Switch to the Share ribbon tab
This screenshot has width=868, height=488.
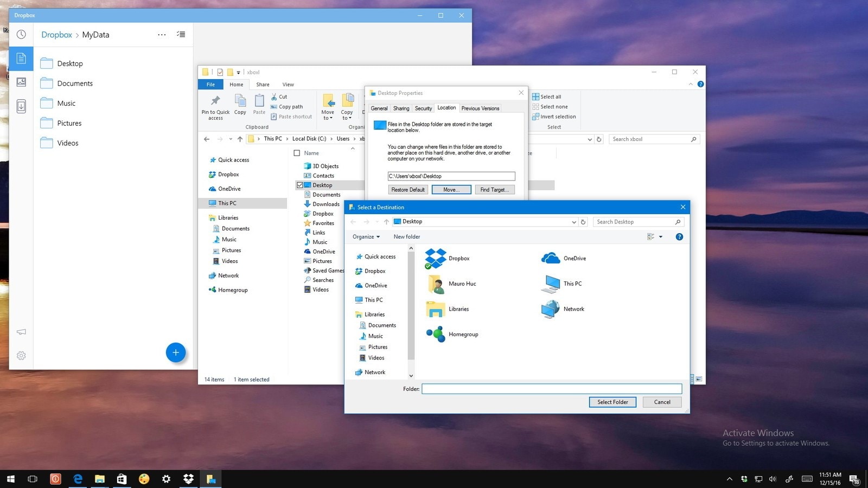pyautogui.click(x=263, y=85)
